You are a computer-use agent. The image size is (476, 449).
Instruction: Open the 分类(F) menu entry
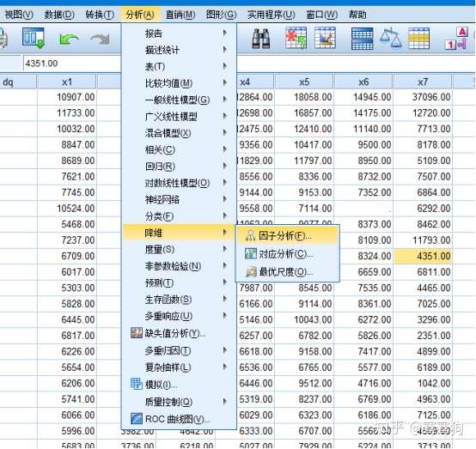(179, 216)
